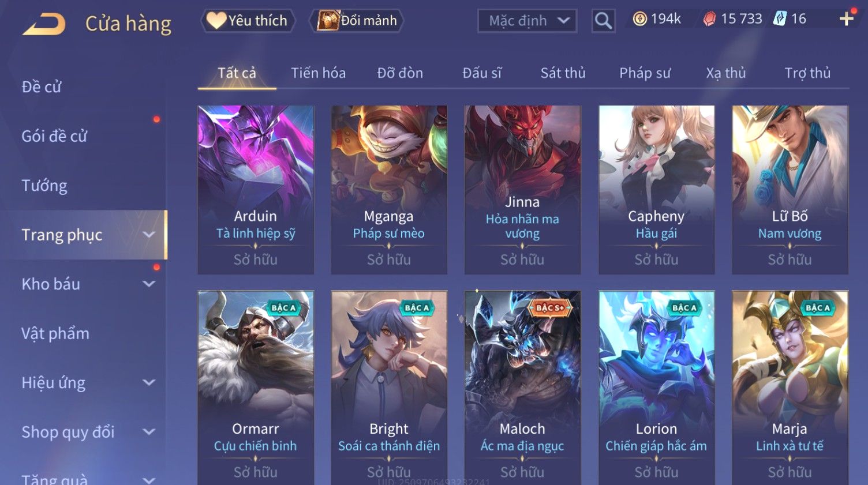The width and height of the screenshot is (868, 485).
Task: Tap the blue voucher ticket icon
Action: pos(780,19)
